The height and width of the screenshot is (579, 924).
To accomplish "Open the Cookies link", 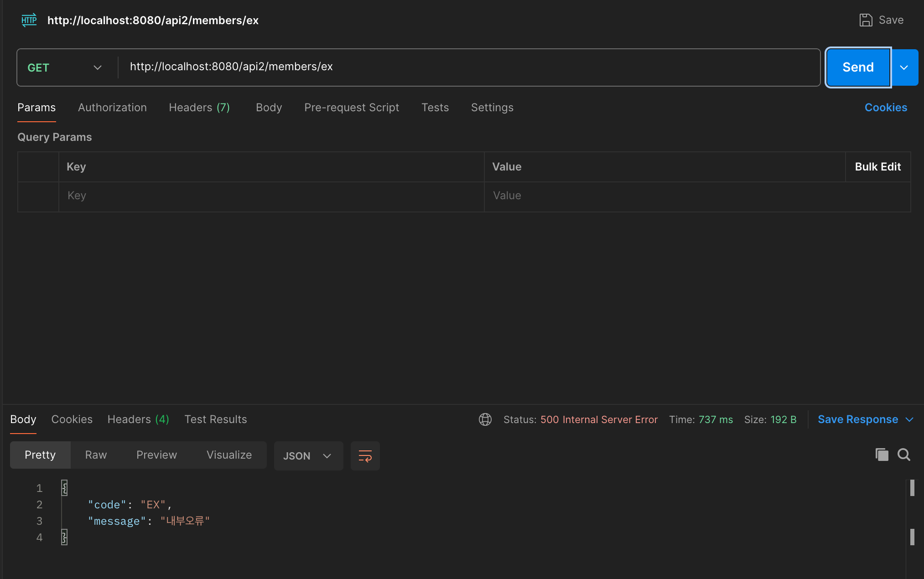I will pyautogui.click(x=885, y=108).
